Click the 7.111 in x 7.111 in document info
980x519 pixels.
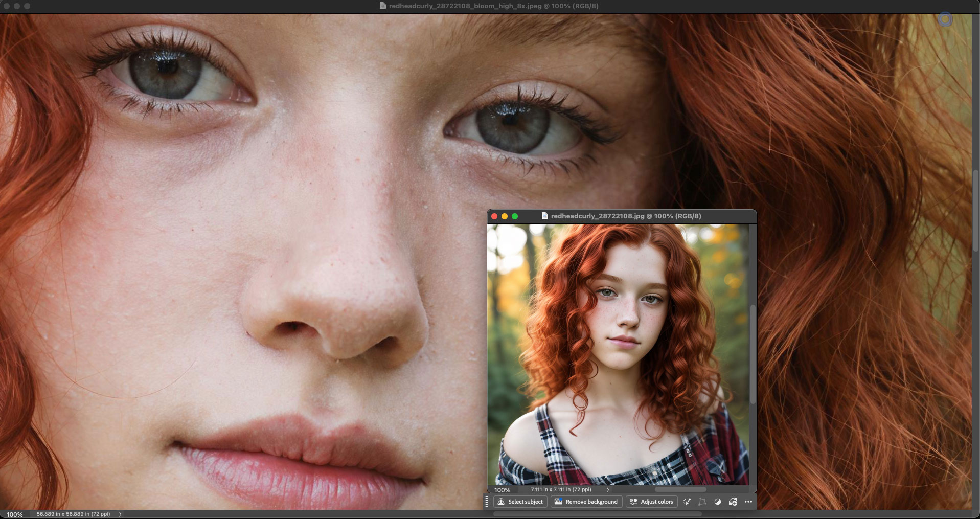tap(561, 490)
